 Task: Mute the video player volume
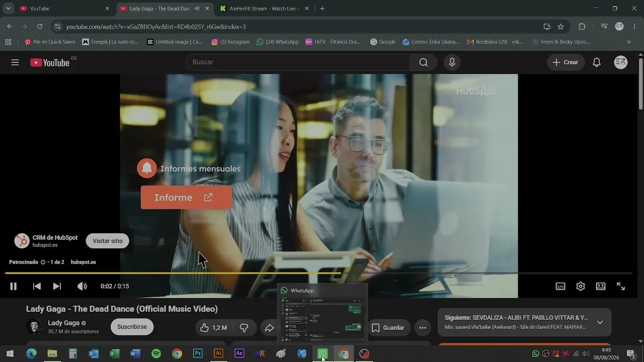(82, 286)
